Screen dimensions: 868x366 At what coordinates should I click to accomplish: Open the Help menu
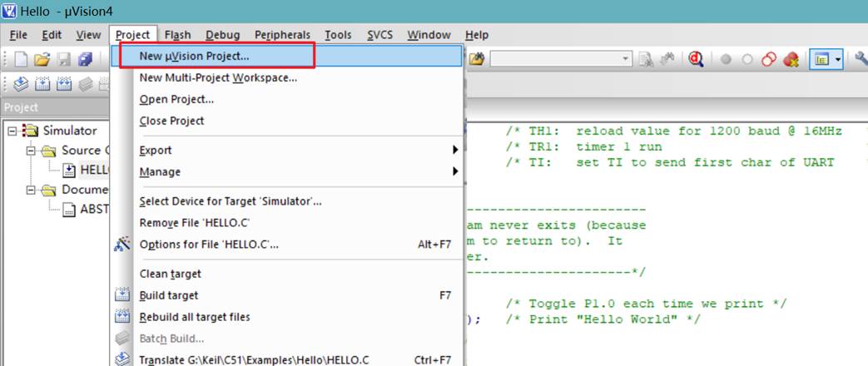point(477,35)
